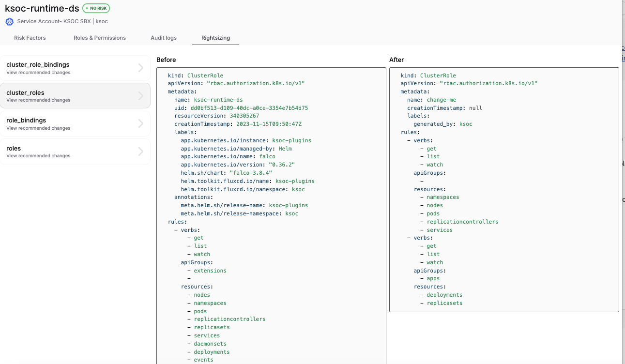Click 'events' resource in Before YAML
Screen dimensions: 625x364
pyautogui.click(x=203, y=360)
